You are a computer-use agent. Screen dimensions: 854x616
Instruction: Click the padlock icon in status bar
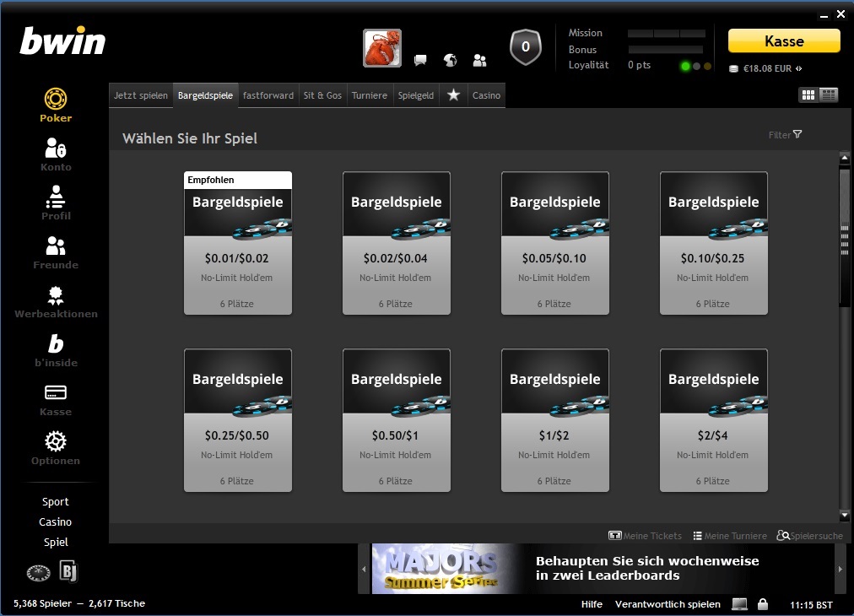[x=763, y=604]
